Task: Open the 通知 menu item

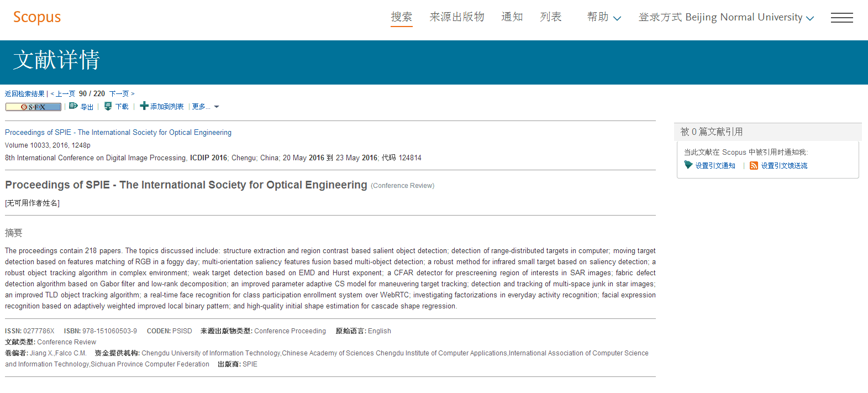Action: (x=512, y=17)
